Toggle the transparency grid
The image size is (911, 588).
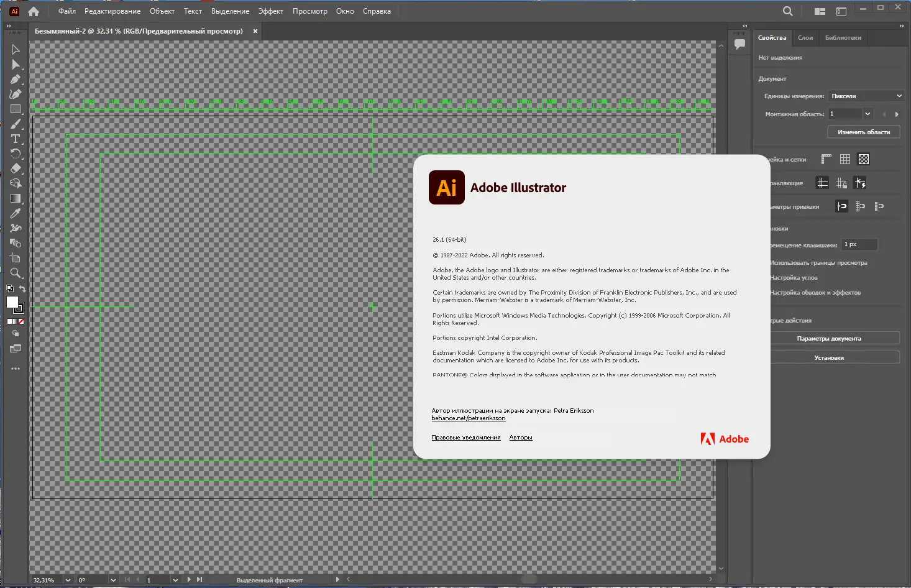pos(864,159)
